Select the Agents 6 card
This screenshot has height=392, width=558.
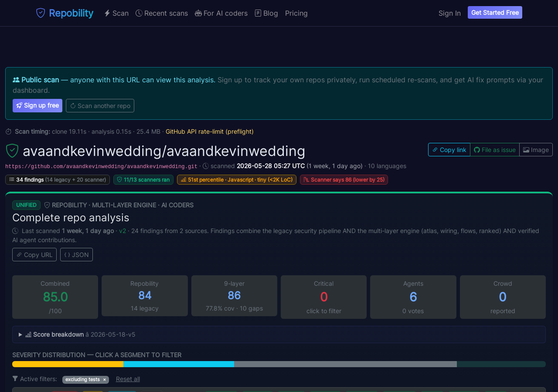tap(413, 297)
